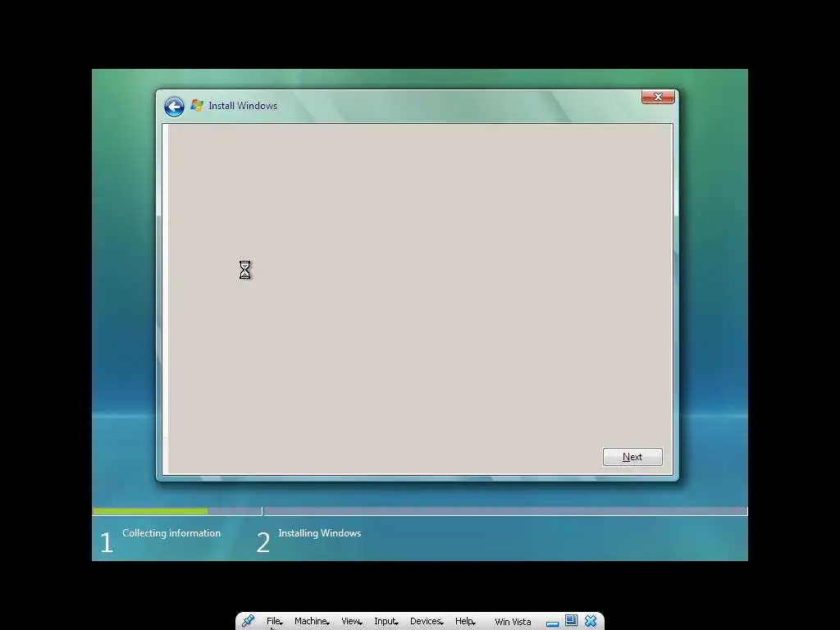Open the Help menu
The width and height of the screenshot is (840, 630).
pyautogui.click(x=465, y=622)
